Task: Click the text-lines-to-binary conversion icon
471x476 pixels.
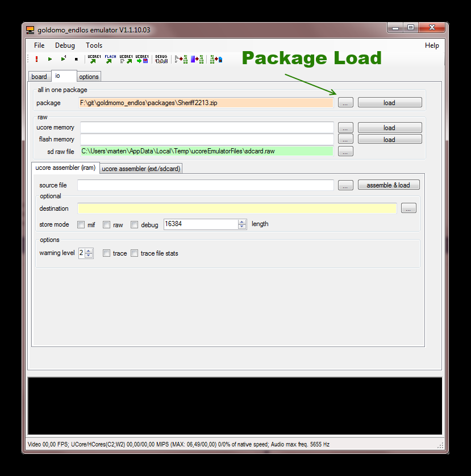Action: 181,59
